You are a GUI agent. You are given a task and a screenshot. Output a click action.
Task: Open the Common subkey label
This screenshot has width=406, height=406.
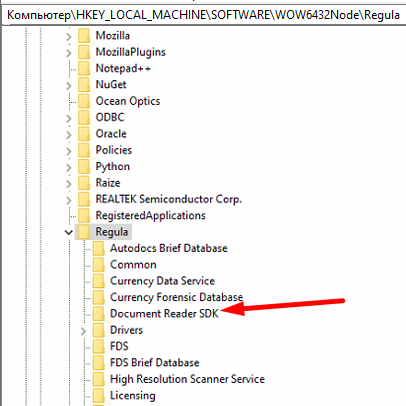coord(133,264)
